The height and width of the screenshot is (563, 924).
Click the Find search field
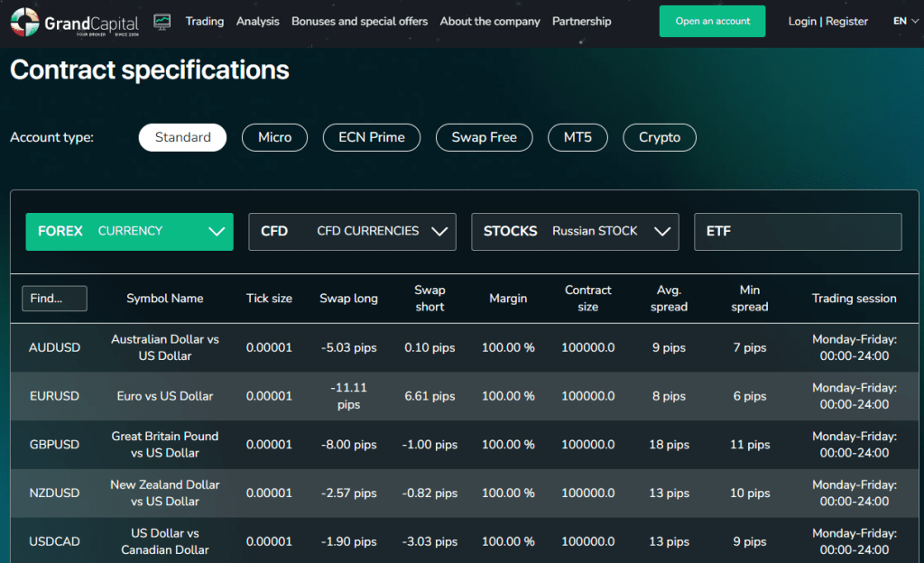[54, 298]
